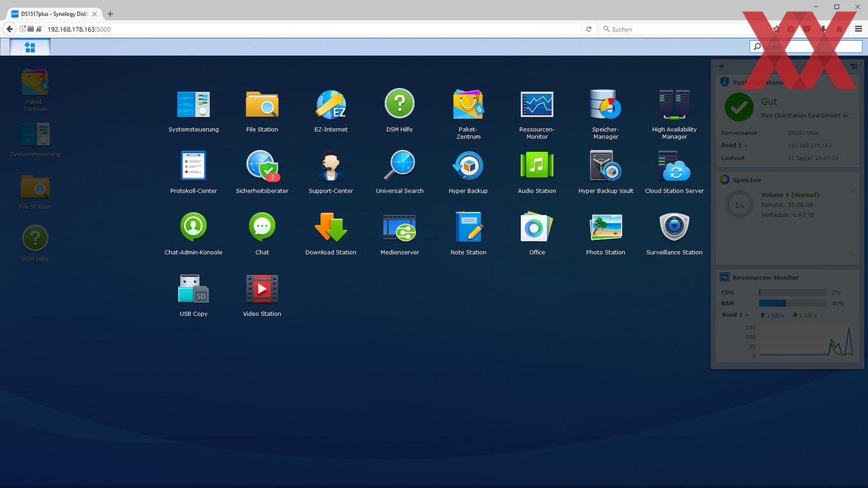Select the DS1517plus browser tab
868x488 pixels.
click(54, 13)
